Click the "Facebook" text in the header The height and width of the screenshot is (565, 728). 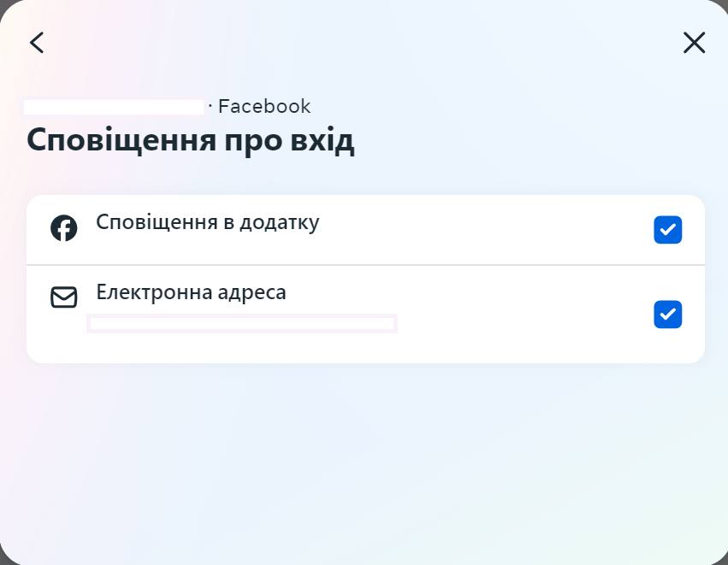[x=264, y=107]
